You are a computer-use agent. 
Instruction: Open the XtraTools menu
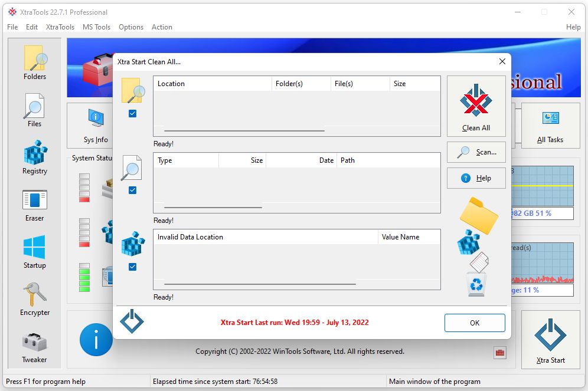[60, 27]
